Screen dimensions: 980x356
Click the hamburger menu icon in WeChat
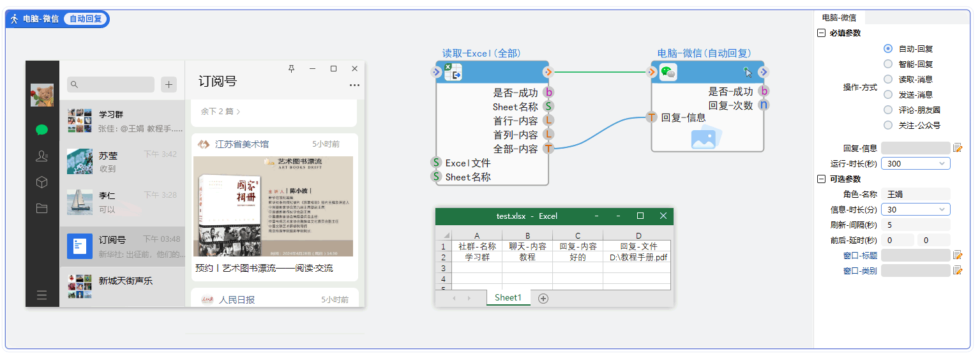point(42,295)
